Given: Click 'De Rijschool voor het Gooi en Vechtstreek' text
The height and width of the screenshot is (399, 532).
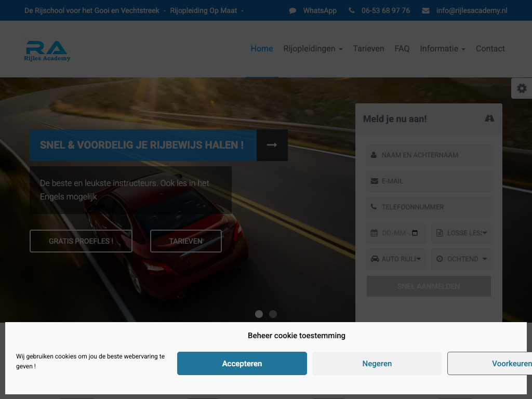Looking at the screenshot, I should tap(91, 10).
